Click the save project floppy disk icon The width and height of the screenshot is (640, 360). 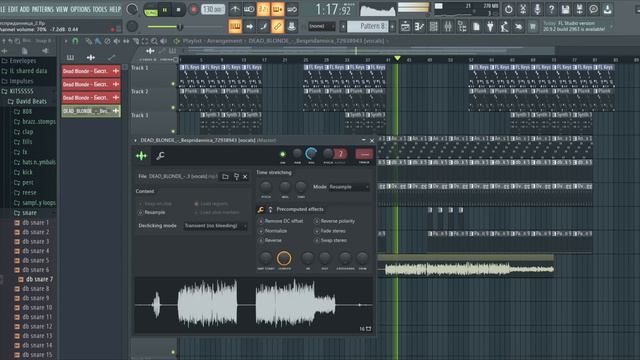[x=565, y=9]
